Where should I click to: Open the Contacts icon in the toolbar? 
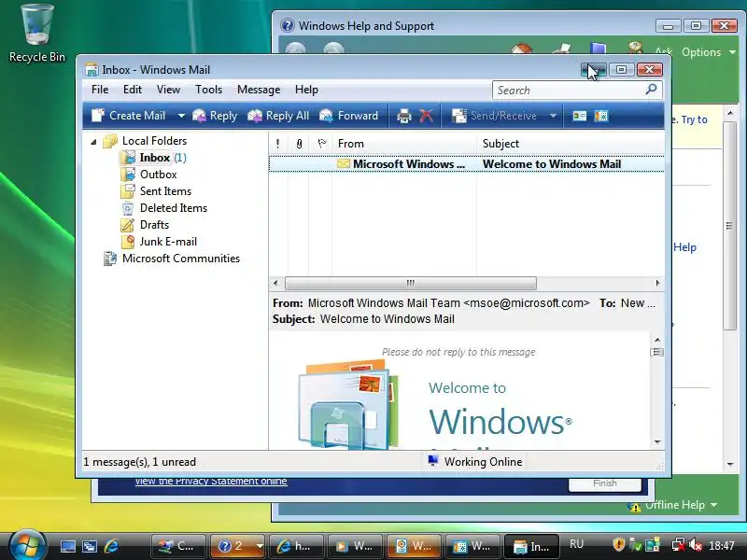click(579, 116)
